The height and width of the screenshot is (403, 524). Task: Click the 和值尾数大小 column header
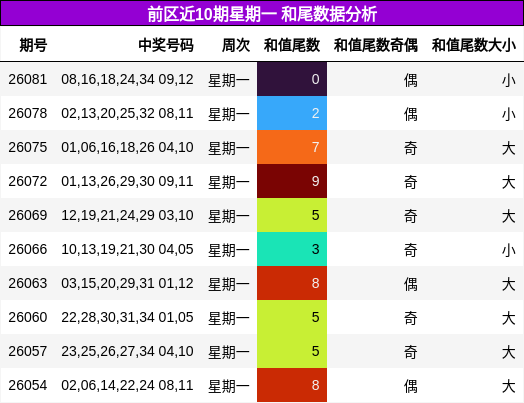pos(474,45)
